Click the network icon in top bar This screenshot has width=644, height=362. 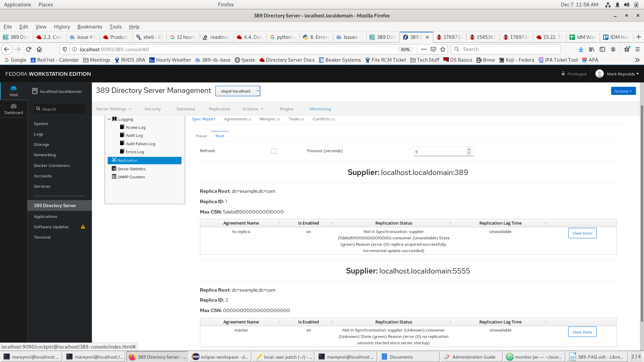coord(608,5)
